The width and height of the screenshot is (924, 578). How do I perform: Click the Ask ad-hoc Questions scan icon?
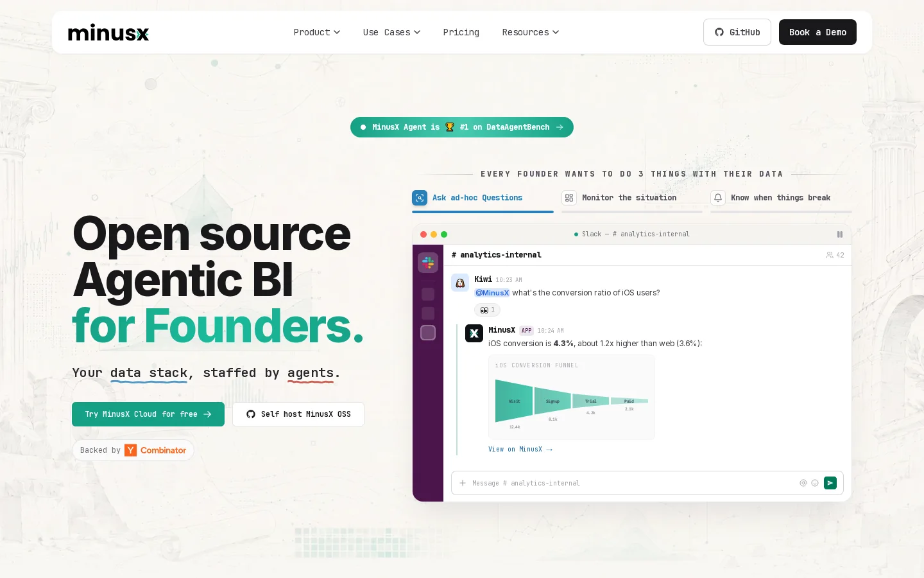pyautogui.click(x=420, y=198)
